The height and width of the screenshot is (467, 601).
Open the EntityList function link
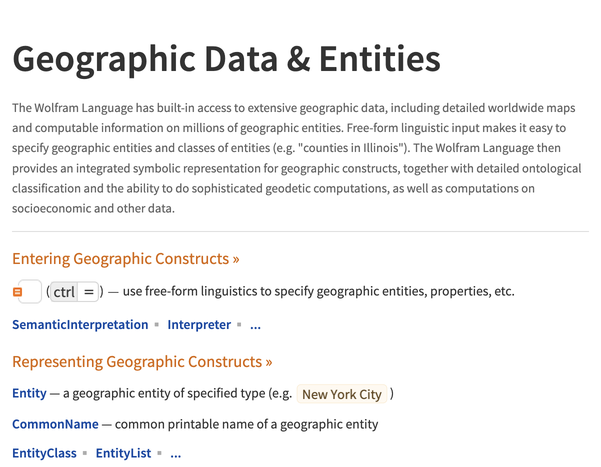pyautogui.click(x=123, y=454)
